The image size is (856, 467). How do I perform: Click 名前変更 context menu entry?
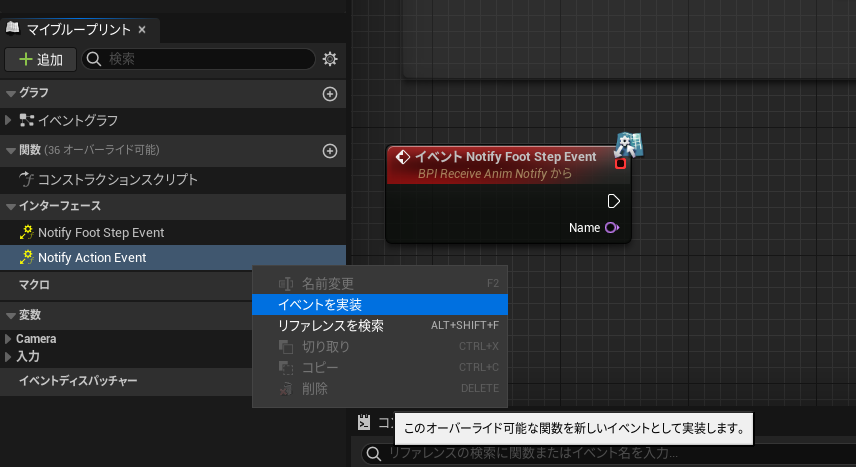pyautogui.click(x=380, y=283)
